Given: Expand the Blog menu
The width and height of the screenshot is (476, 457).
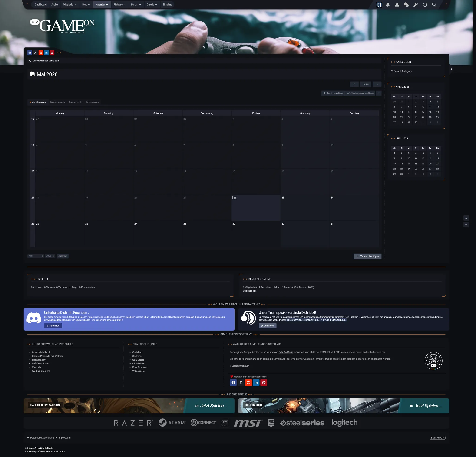Looking at the screenshot, I should pos(86,5).
